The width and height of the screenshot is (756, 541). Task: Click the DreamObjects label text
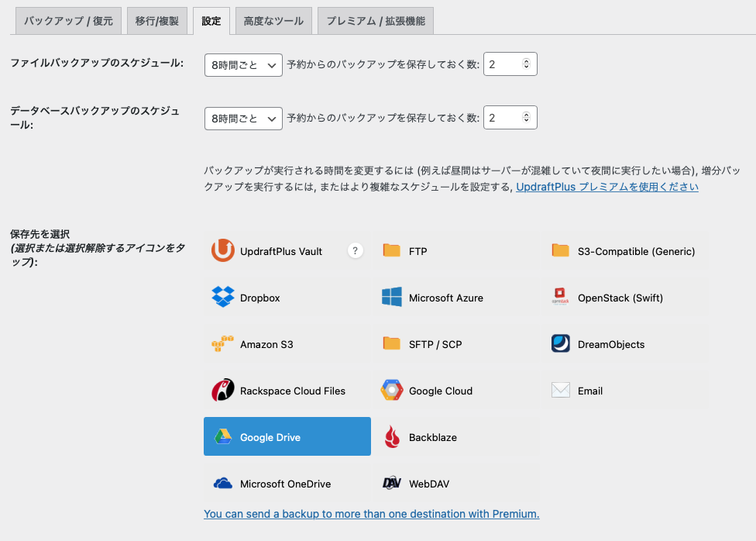coord(611,344)
